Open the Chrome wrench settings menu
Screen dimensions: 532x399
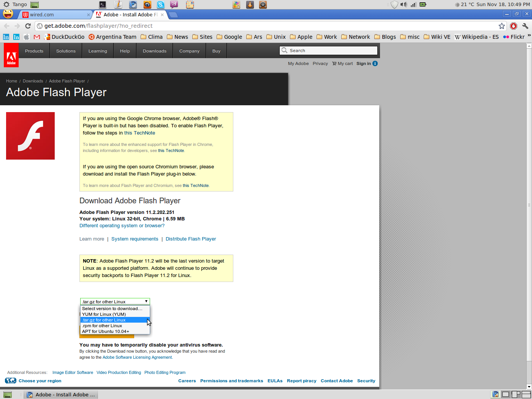pos(525,26)
